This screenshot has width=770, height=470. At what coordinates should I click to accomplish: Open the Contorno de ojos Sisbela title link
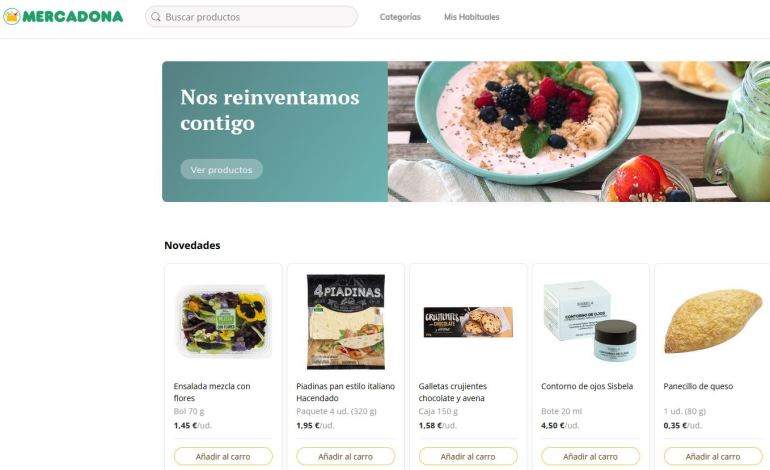tap(587, 387)
